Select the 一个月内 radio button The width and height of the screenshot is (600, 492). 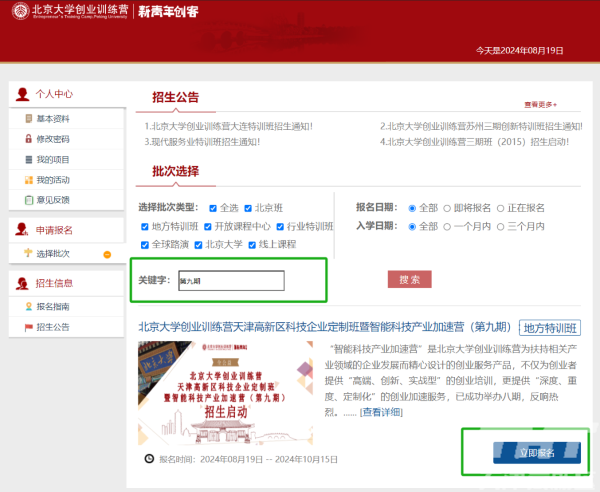click(x=447, y=227)
